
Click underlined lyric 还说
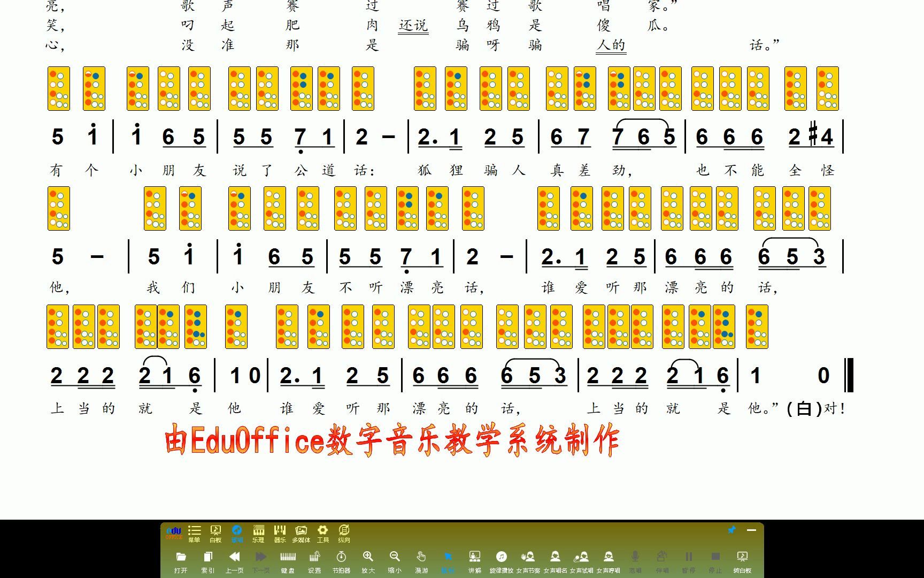pyautogui.click(x=413, y=26)
